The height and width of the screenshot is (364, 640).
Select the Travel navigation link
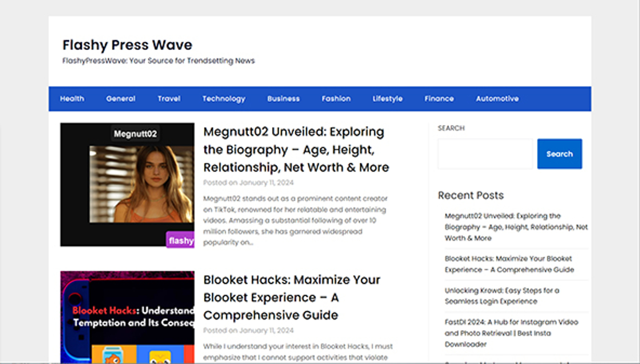click(169, 99)
